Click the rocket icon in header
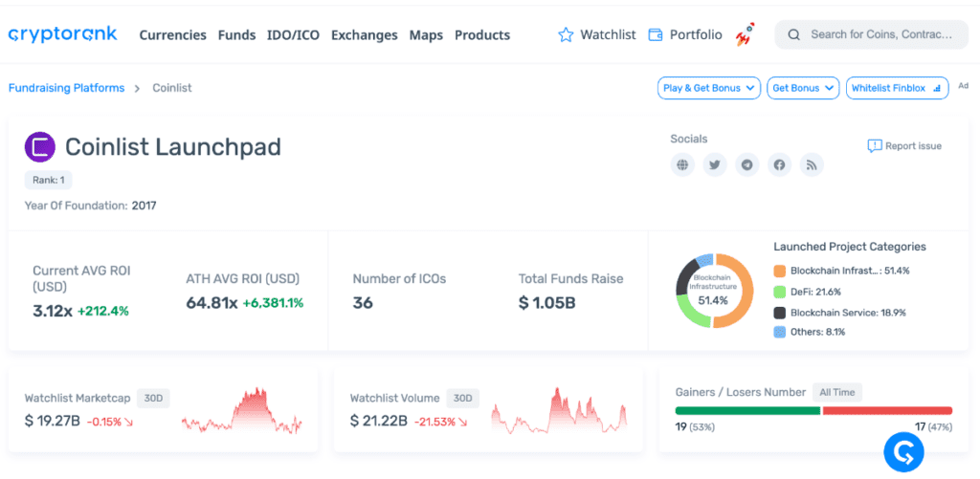The height and width of the screenshot is (479, 980). [x=745, y=34]
